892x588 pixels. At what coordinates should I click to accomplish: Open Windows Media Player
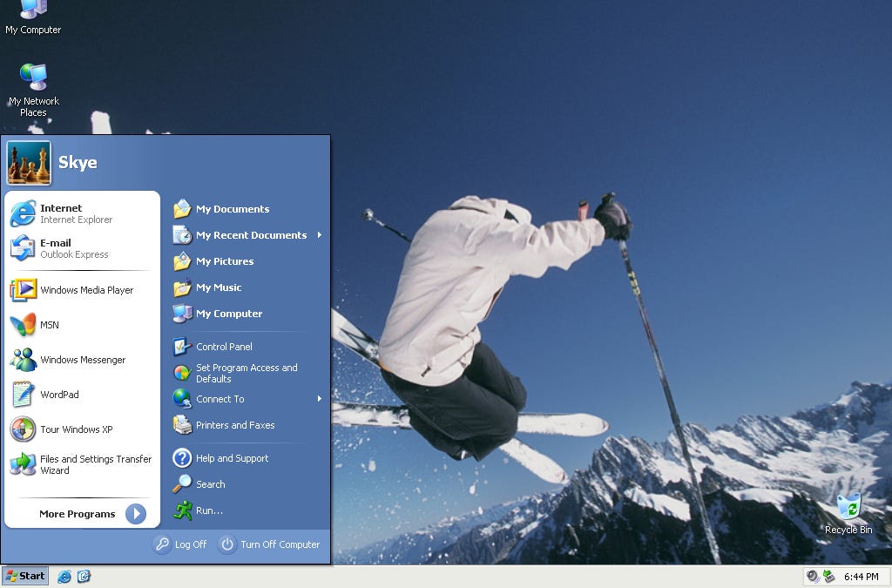[x=82, y=290]
